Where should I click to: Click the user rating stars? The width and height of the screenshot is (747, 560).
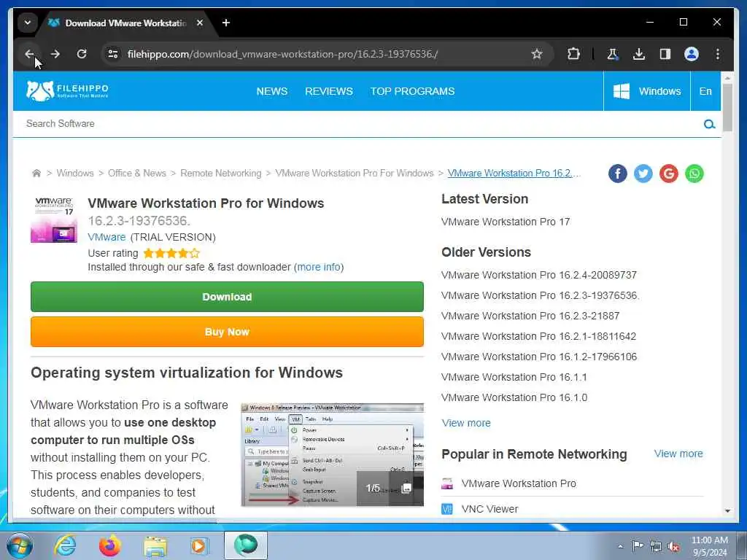pyautogui.click(x=171, y=253)
